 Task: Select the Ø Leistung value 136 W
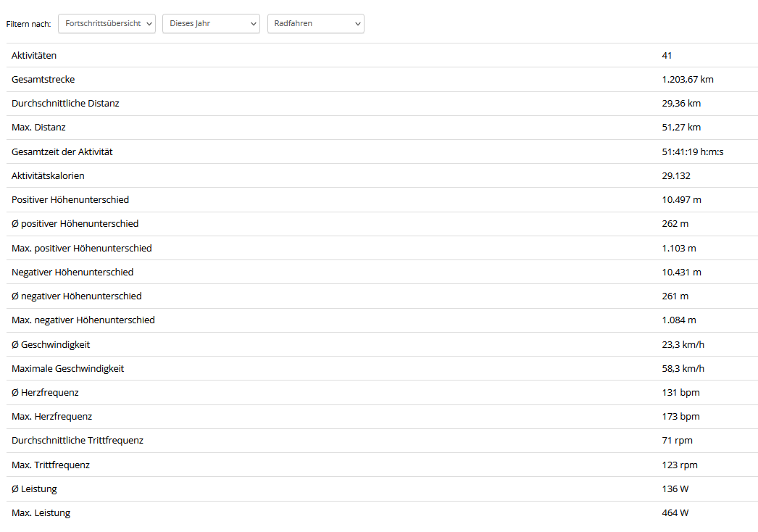675,489
